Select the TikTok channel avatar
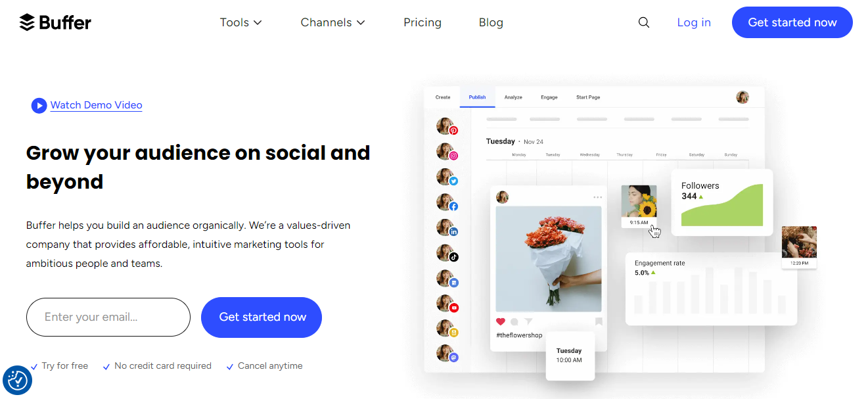 pos(446,253)
